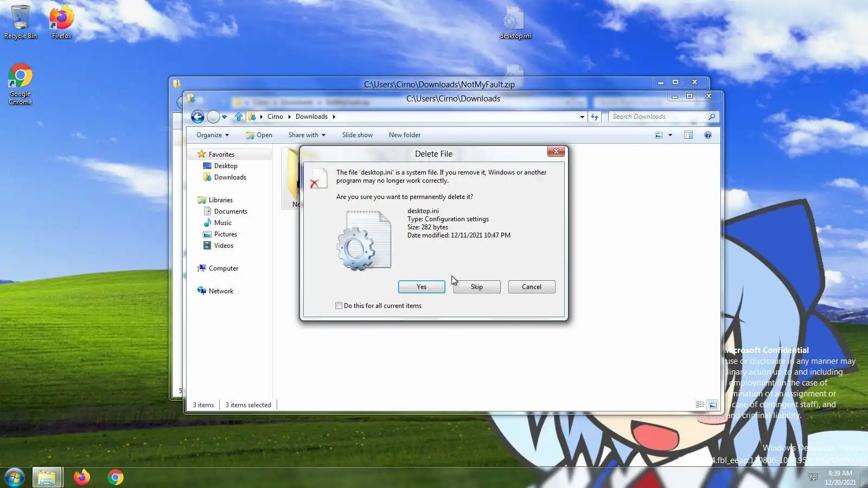
Task: Open Google Chrome desktop shortcut
Action: (x=21, y=84)
